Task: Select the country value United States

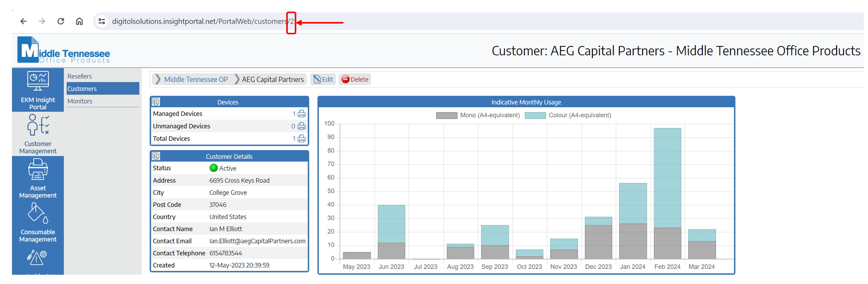Action: [228, 217]
